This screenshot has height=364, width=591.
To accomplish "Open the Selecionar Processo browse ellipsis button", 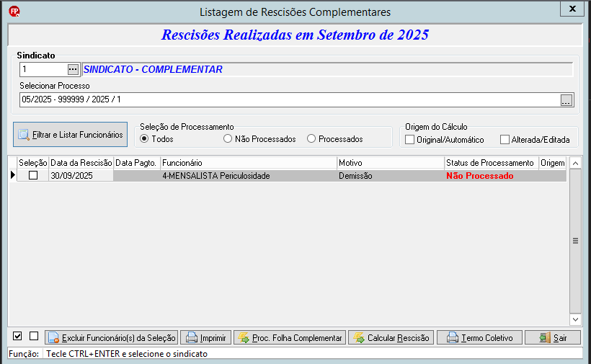I will click(566, 100).
